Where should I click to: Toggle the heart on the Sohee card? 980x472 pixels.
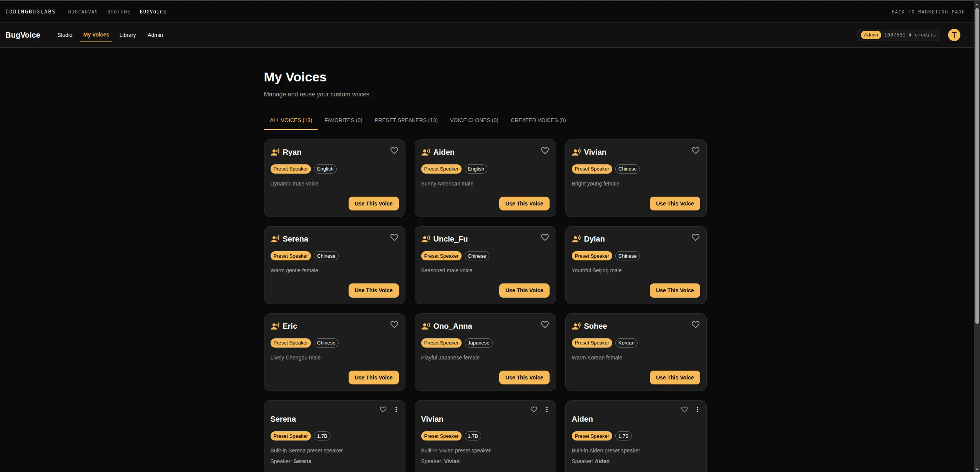[x=695, y=324]
